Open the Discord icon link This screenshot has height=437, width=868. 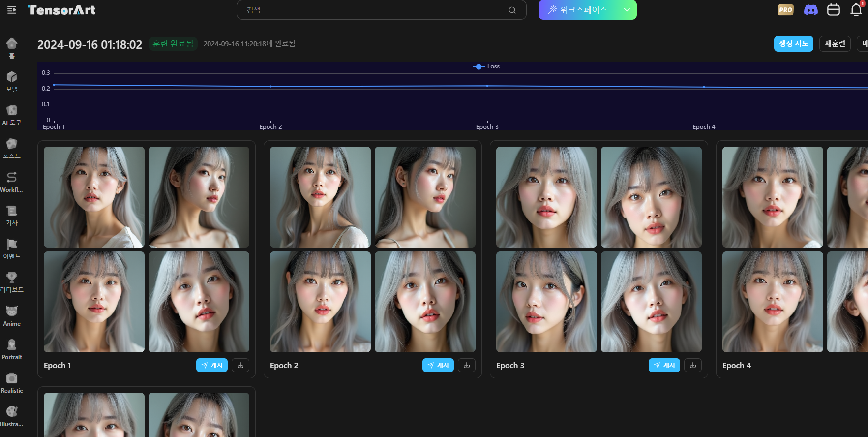tap(810, 10)
